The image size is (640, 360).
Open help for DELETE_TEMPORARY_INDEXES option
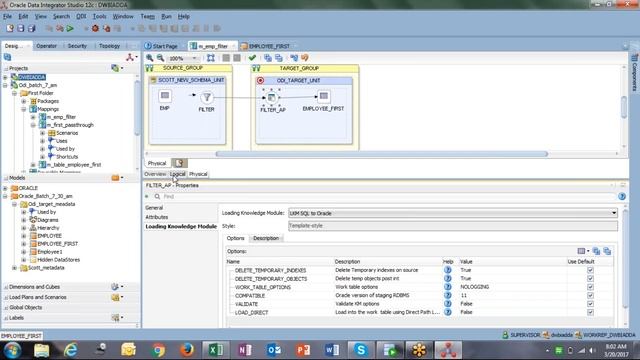(x=447, y=270)
